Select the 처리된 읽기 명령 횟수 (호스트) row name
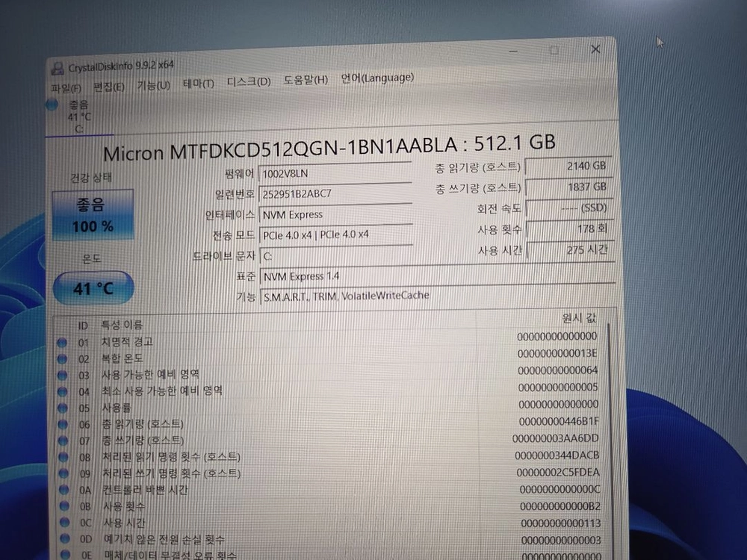The image size is (747, 560). 172,457
